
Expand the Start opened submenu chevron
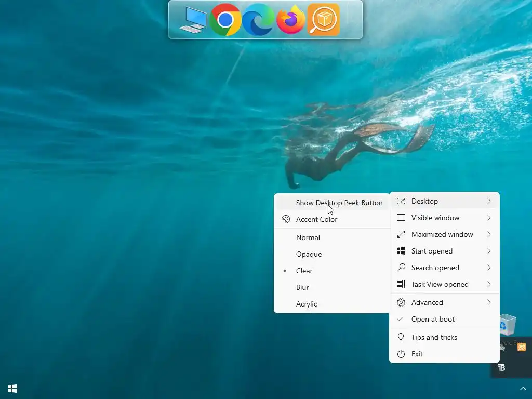[x=489, y=251]
